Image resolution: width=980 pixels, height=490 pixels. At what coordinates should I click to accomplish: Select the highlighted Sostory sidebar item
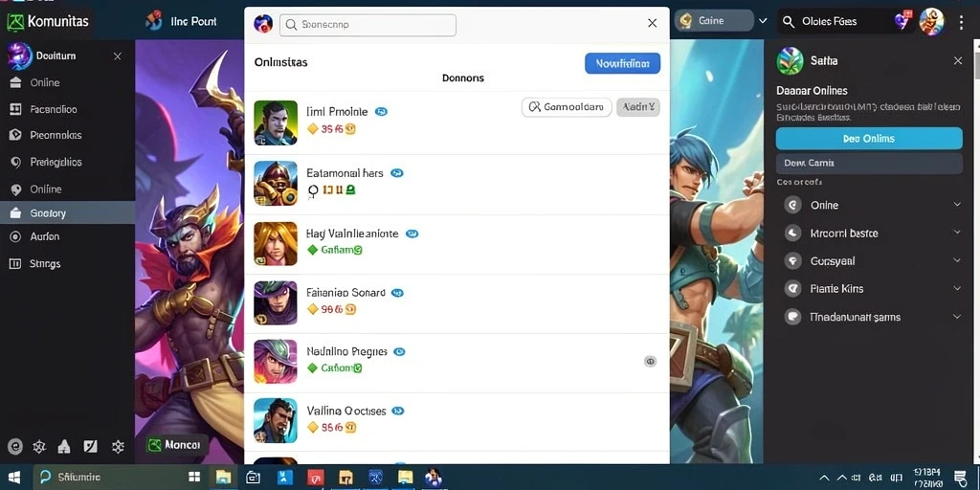[68, 213]
